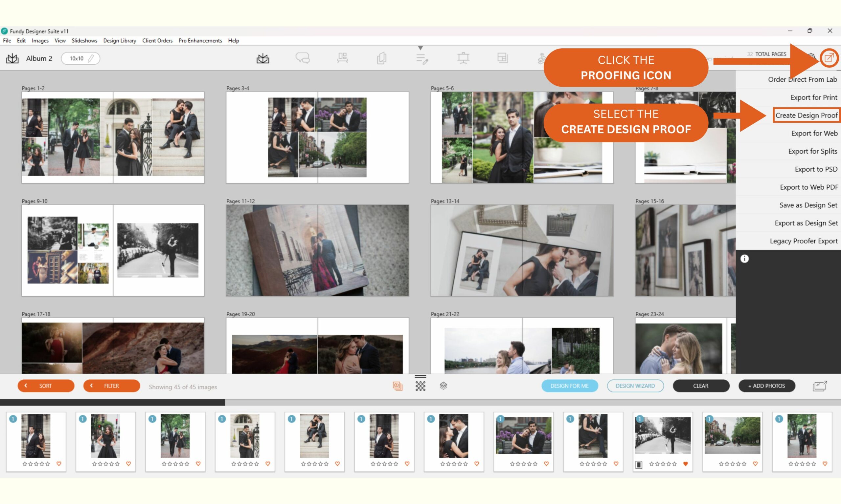This screenshot has height=504, width=841.
Task: Open the speech bubble proofing comments icon
Action: (303, 58)
